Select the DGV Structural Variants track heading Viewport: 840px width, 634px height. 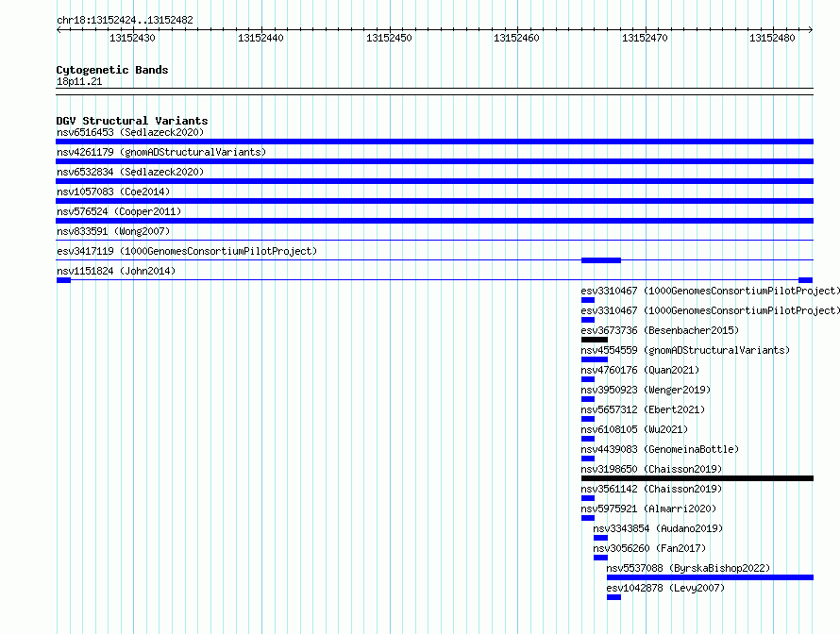132,121
